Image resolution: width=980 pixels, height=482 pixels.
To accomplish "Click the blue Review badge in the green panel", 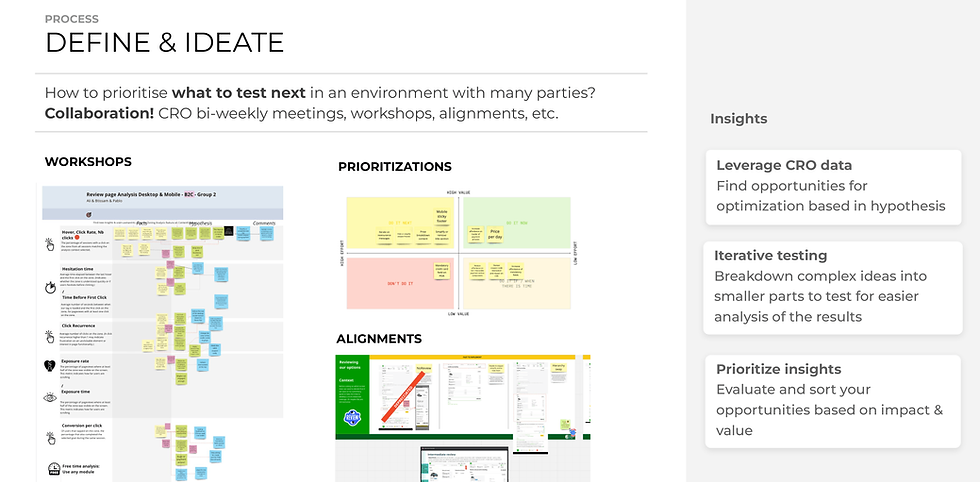I will click(352, 417).
